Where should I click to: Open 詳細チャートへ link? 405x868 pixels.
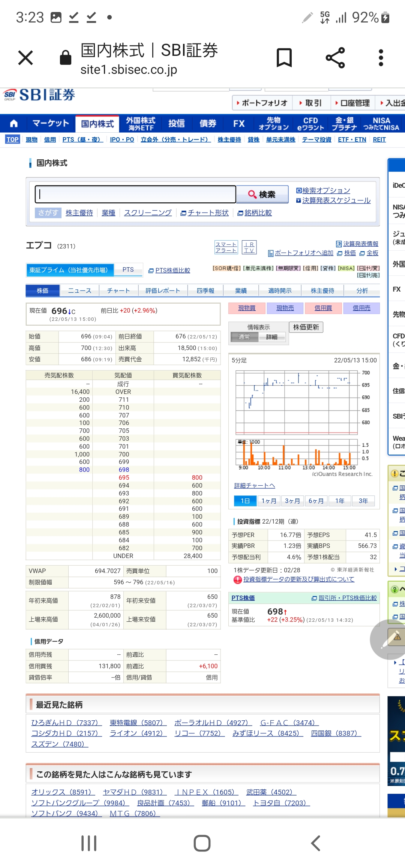[255, 486]
